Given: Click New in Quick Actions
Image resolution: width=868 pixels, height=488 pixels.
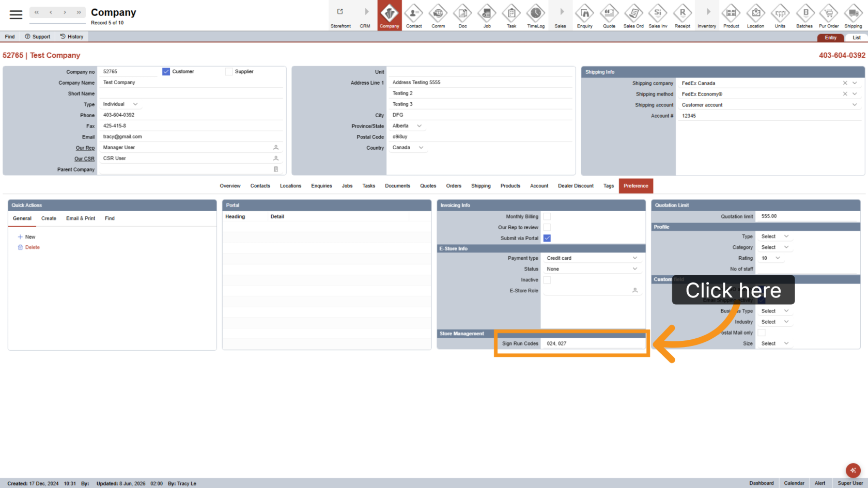Looking at the screenshot, I should (27, 237).
